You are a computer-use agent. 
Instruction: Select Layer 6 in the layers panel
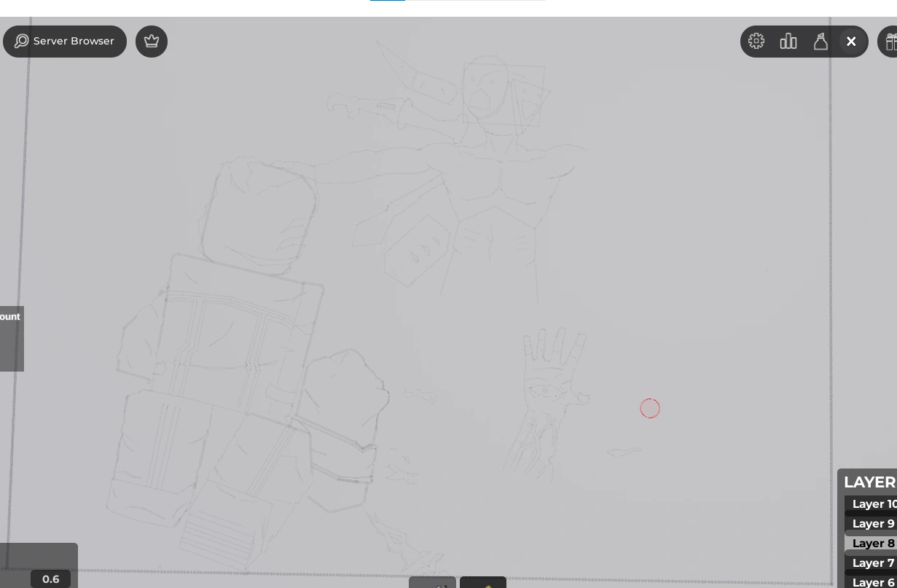872,582
